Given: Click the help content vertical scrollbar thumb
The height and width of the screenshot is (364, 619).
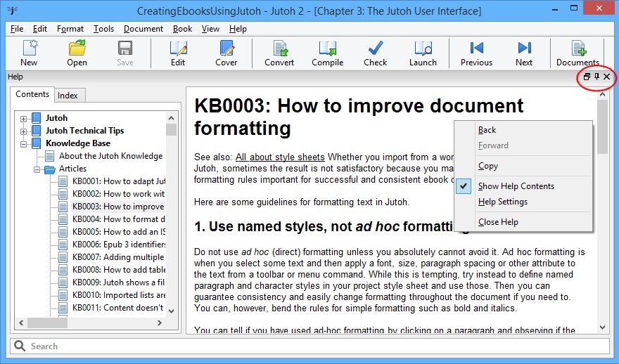Looking at the screenshot, I should (602, 126).
